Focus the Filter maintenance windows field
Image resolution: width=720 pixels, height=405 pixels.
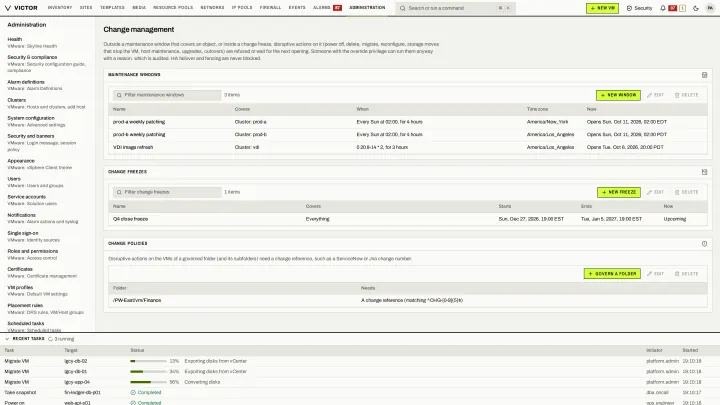click(x=167, y=95)
